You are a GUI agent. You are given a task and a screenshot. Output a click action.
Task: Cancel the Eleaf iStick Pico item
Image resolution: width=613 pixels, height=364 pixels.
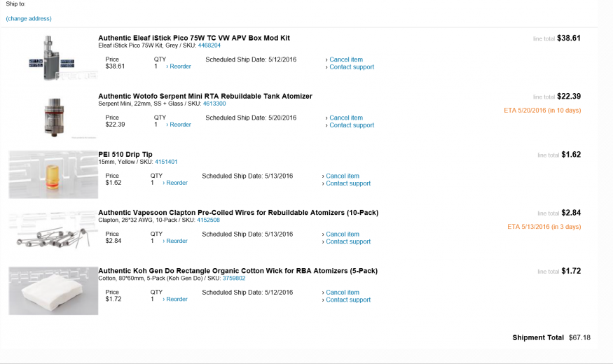tap(346, 59)
